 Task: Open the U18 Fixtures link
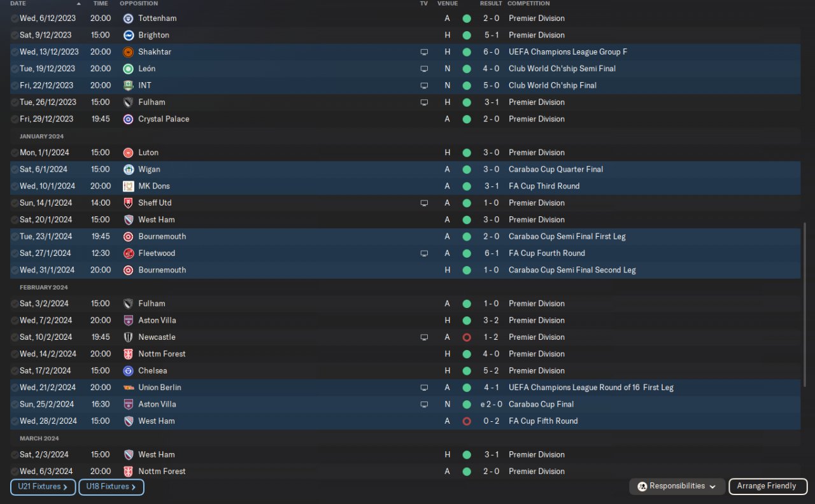coord(111,487)
